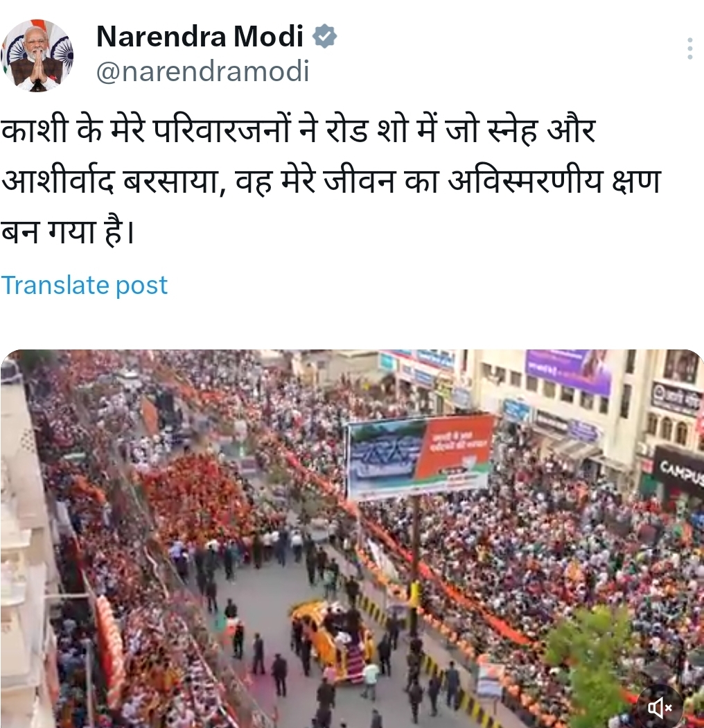Open the @narendramodi handle
The height and width of the screenshot is (728, 704).
coord(203,71)
